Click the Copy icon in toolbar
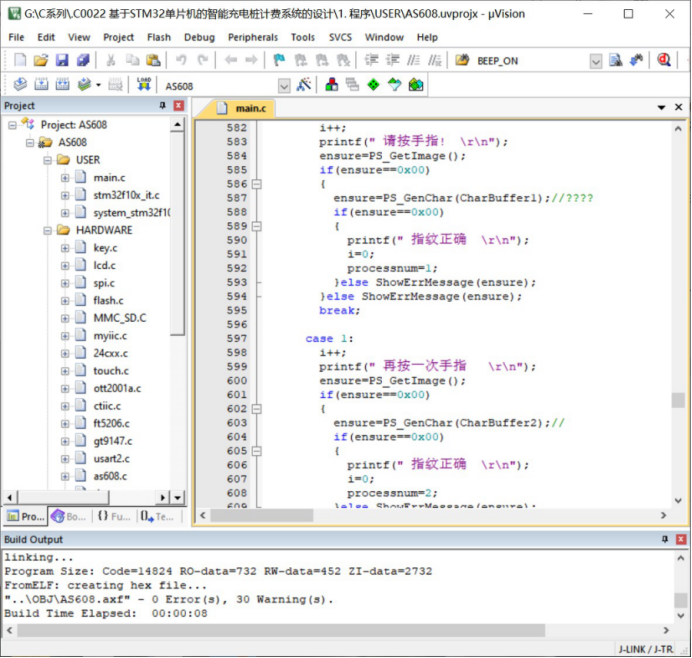Screen dimensions: 692x658 132,60
